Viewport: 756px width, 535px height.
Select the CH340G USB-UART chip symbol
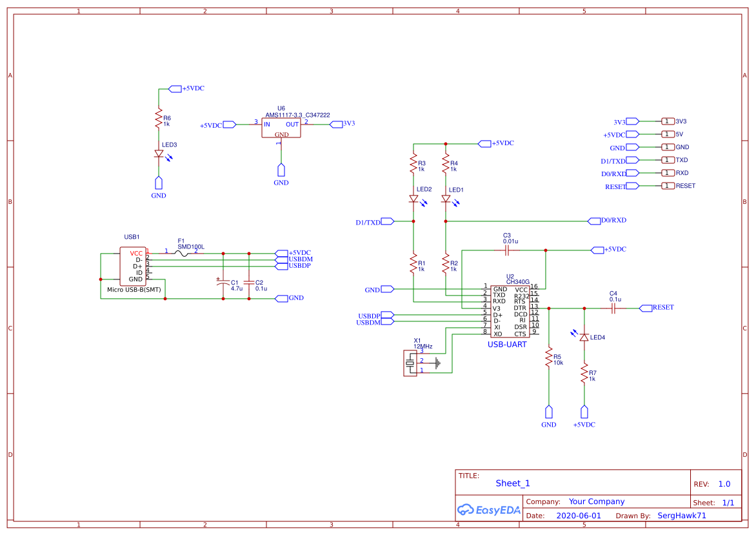tap(510, 310)
